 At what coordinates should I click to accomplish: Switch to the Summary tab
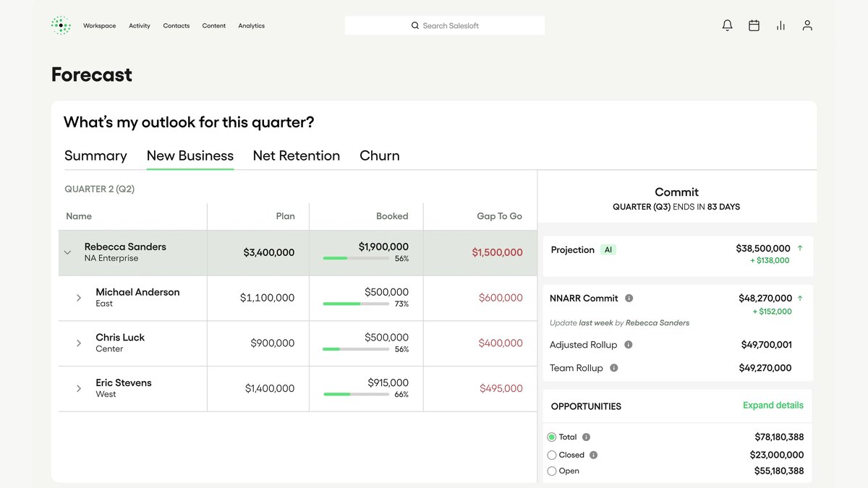[x=95, y=155]
